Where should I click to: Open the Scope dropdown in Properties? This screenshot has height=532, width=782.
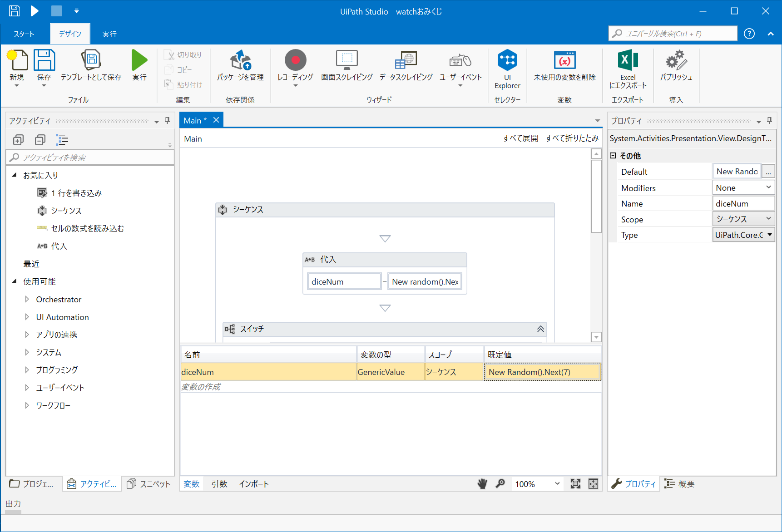click(x=768, y=219)
